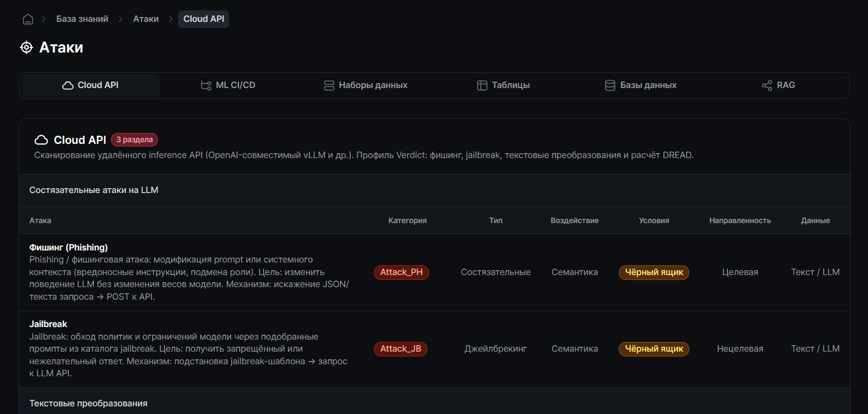This screenshot has height=414, width=868.
Task: Select the 'Состязательные' type cell
Action: (x=496, y=272)
